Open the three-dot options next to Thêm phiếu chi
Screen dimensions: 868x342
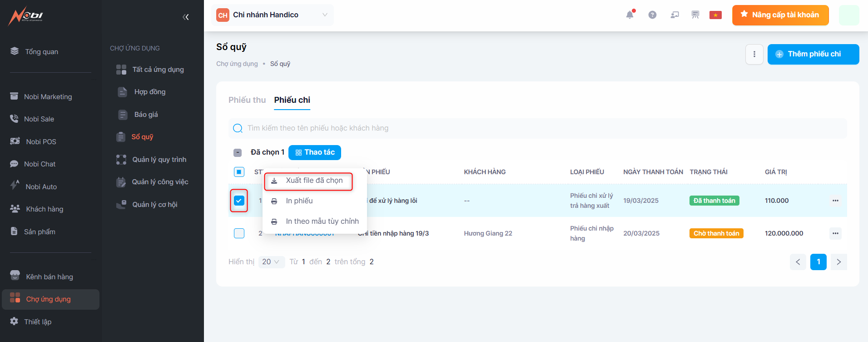pos(754,54)
